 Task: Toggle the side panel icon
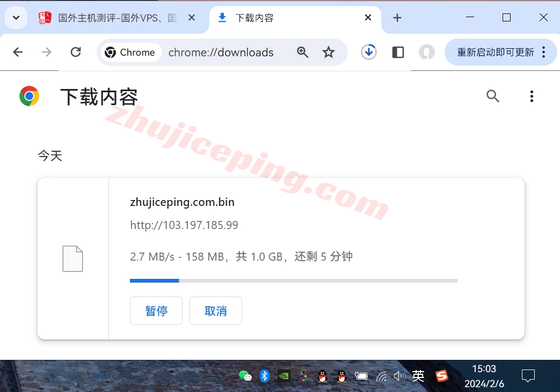point(398,53)
